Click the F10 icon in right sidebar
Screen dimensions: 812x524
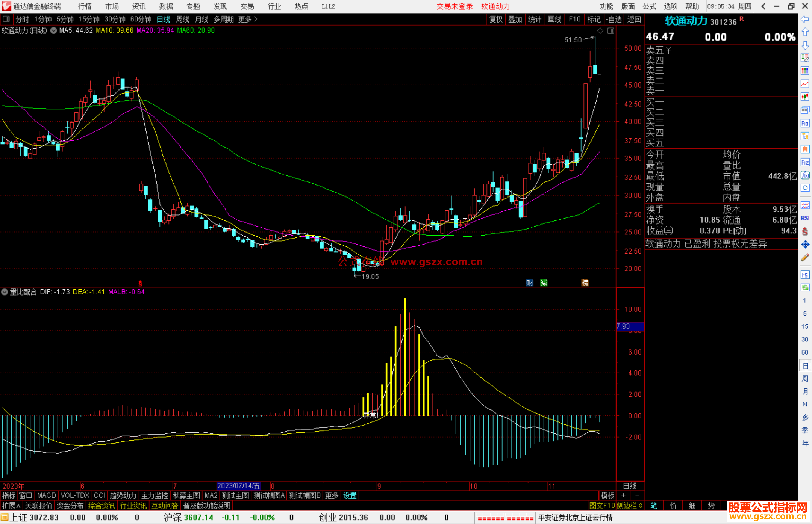(805, 123)
